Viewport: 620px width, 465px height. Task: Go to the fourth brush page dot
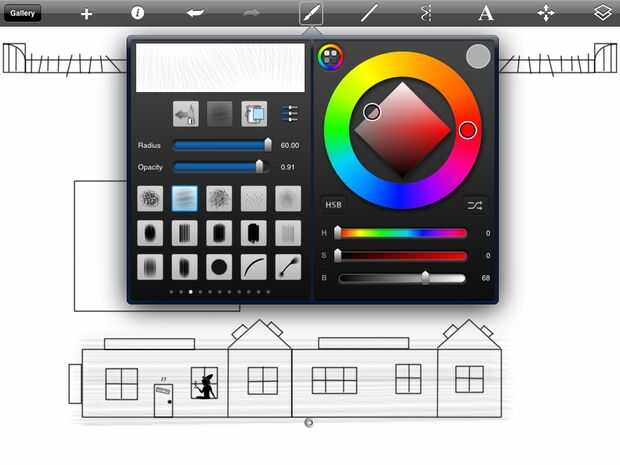[x=200, y=292]
